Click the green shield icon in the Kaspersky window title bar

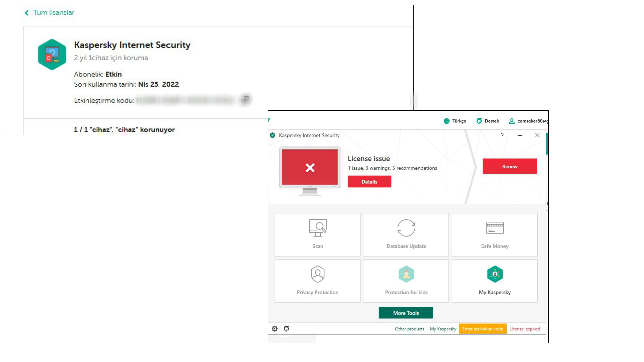[x=273, y=135]
